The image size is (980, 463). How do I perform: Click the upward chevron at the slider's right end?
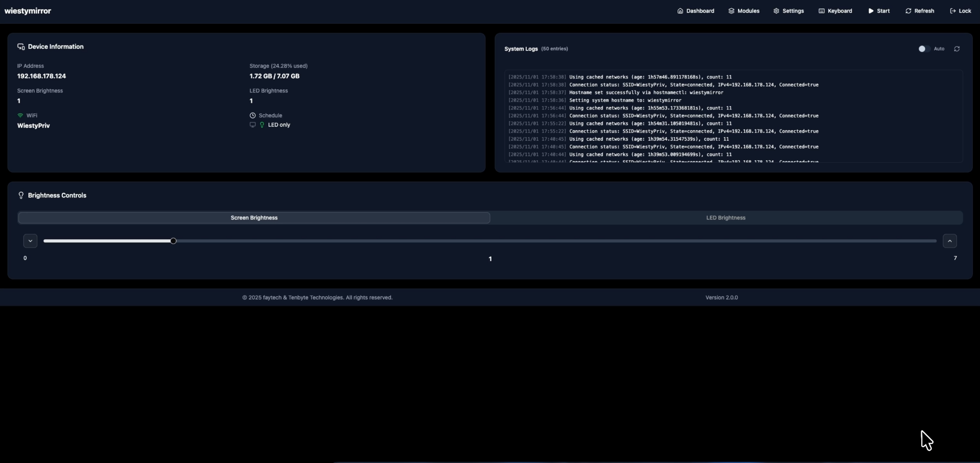point(949,241)
